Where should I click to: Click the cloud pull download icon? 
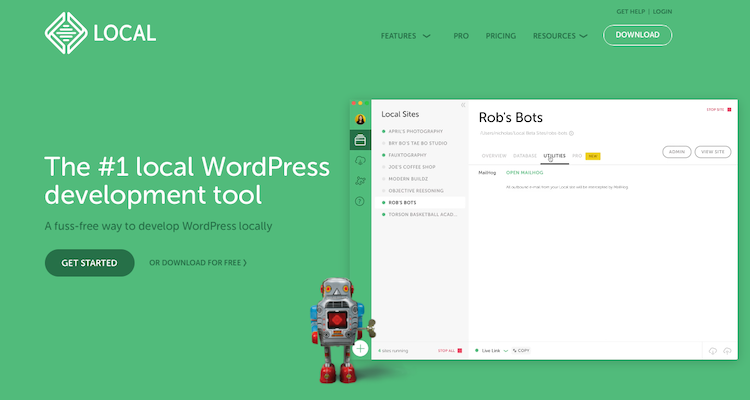713,351
